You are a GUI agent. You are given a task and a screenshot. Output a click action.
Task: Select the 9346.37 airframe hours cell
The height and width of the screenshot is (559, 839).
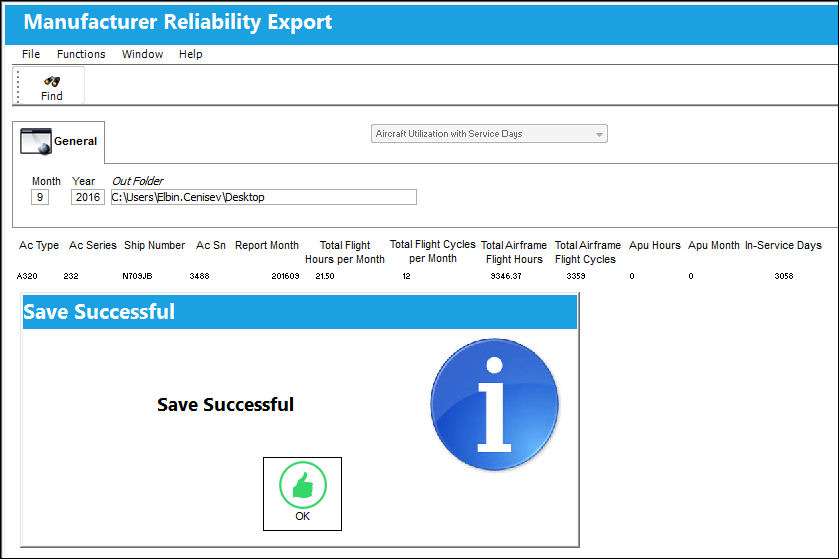click(x=506, y=276)
